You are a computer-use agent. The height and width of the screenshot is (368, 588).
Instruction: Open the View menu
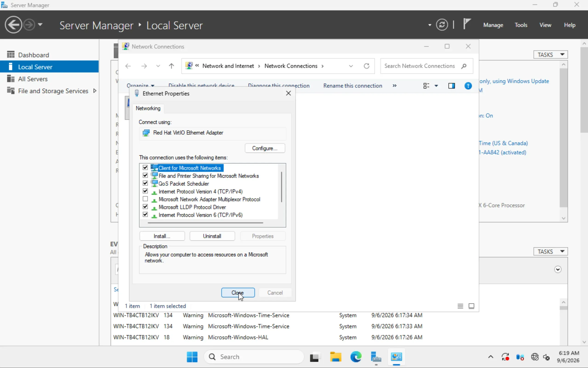[545, 25]
